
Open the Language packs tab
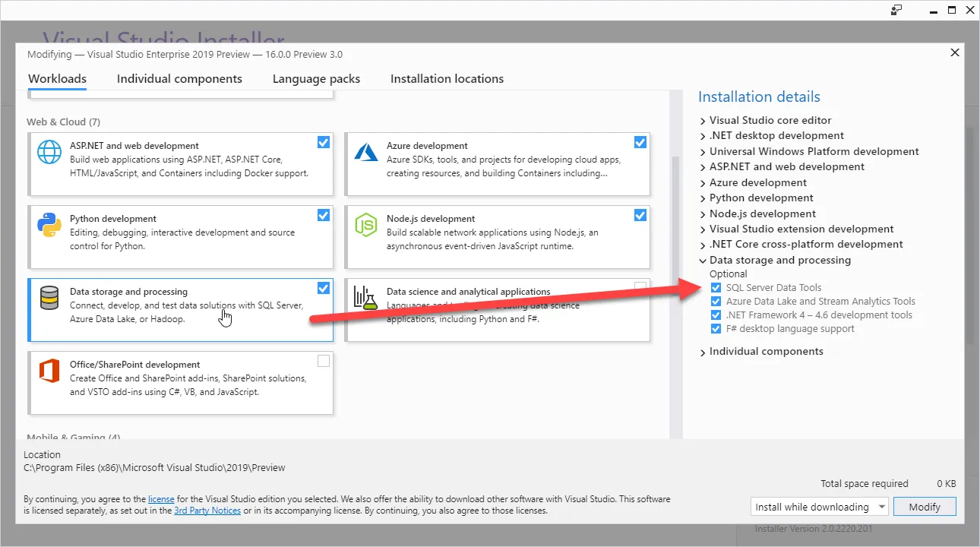pos(316,79)
